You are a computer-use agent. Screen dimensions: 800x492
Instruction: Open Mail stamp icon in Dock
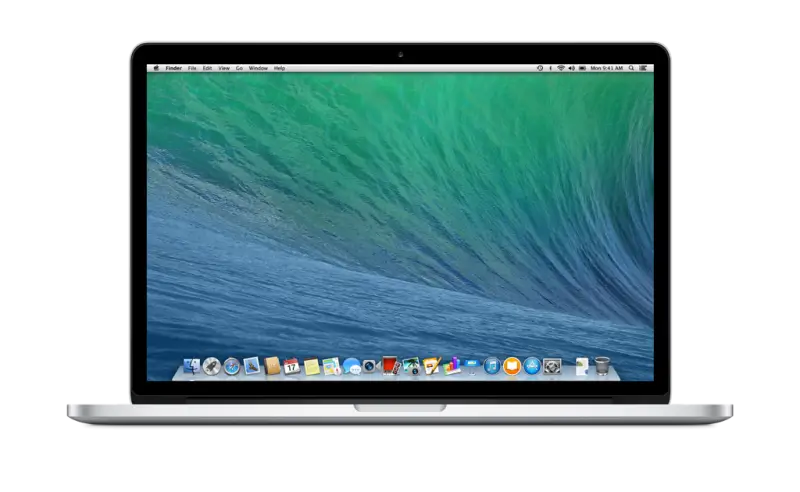click(252, 365)
